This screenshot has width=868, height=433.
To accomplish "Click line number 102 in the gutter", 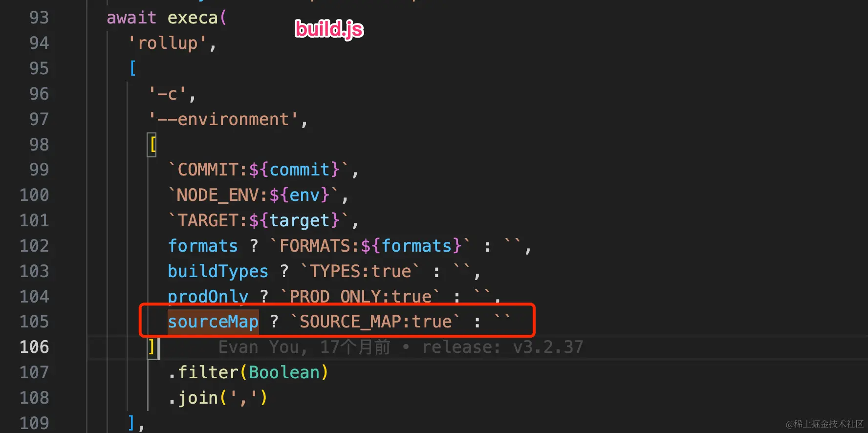I will tap(34, 246).
